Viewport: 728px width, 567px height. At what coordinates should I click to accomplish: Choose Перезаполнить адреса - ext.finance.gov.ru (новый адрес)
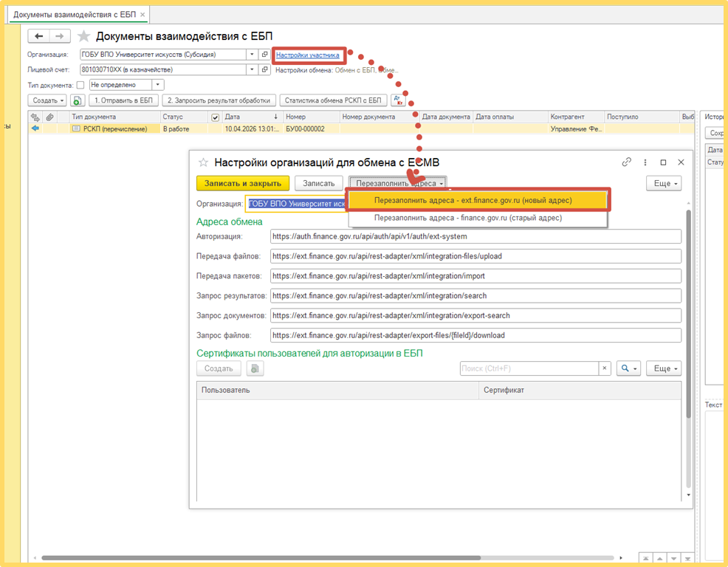(x=478, y=201)
